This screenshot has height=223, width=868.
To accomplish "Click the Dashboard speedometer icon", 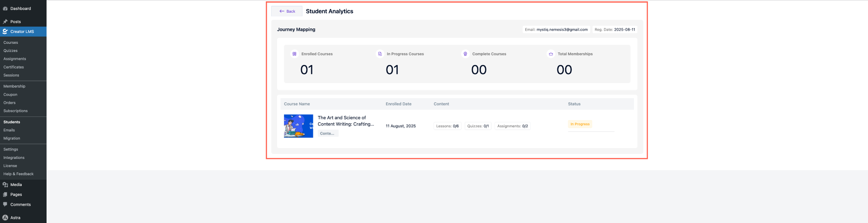I will pos(5,9).
